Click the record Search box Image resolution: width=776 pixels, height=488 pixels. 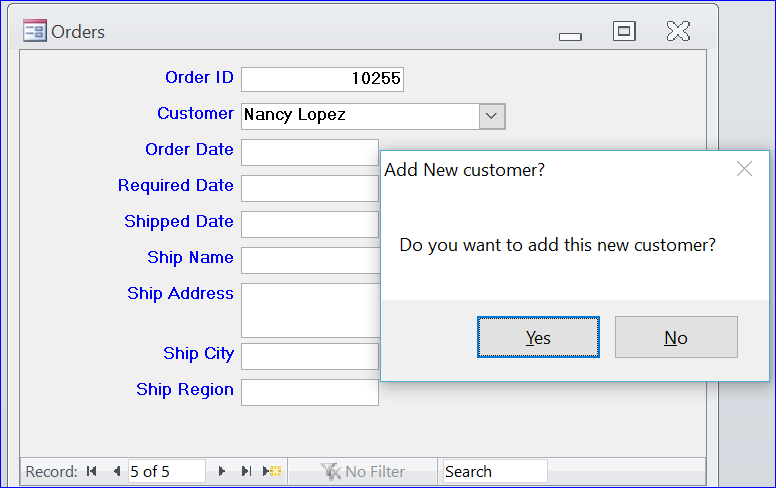[x=495, y=471]
